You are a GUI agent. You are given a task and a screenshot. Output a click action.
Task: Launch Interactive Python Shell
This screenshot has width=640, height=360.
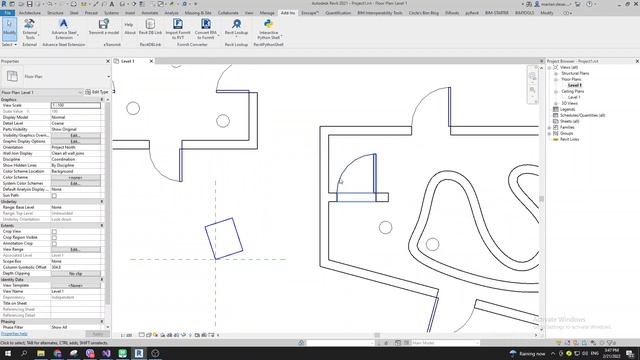point(268,29)
